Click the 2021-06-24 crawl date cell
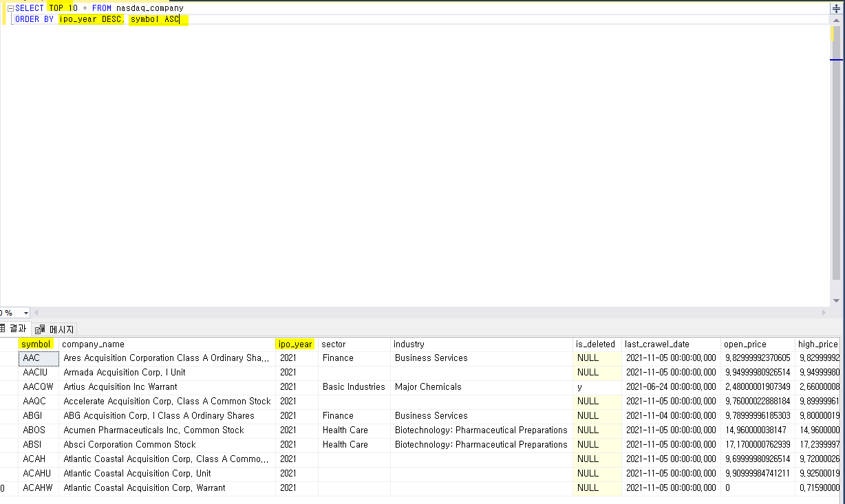Image resolution: width=845 pixels, height=504 pixels. [x=671, y=387]
